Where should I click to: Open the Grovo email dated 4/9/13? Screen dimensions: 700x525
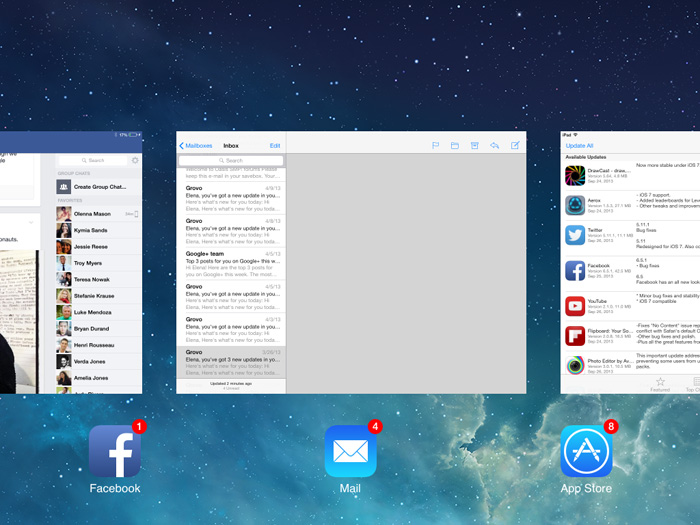(x=231, y=198)
